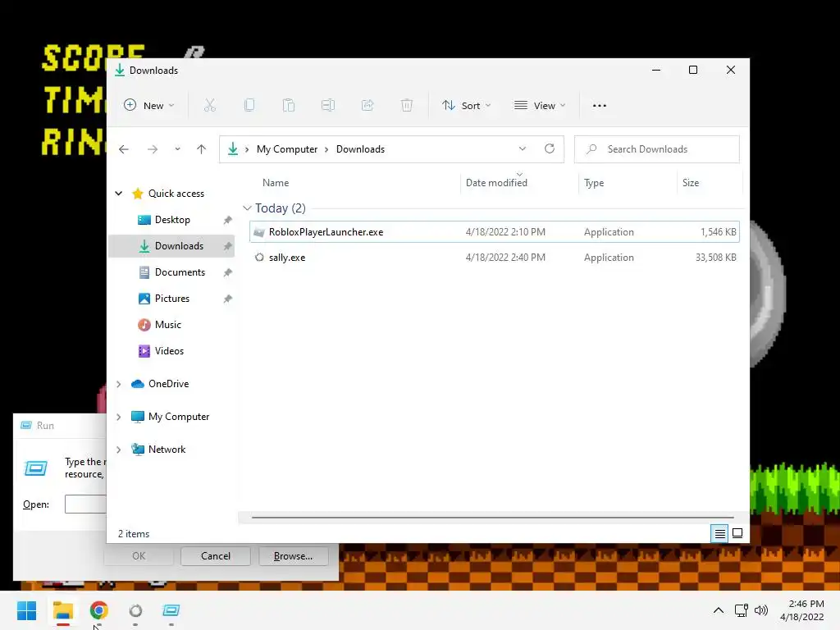Open recent locations chevron dropdown
Screen dimensions: 840x630
point(177,149)
